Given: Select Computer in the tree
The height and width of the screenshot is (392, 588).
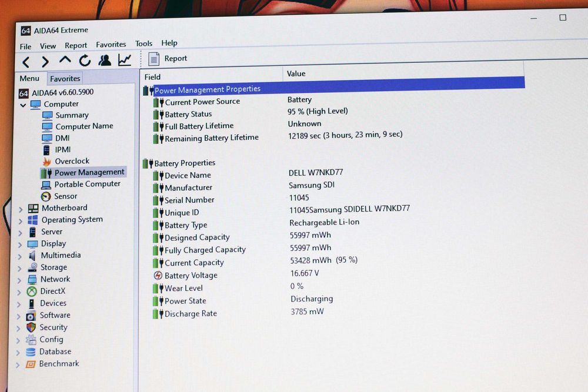Looking at the screenshot, I should tap(55, 104).
